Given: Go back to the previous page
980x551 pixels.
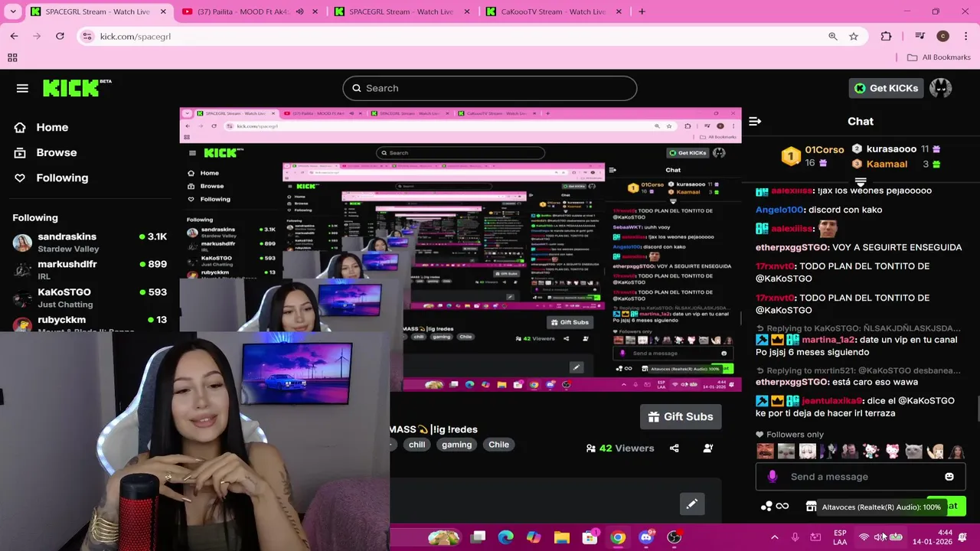Looking at the screenshot, I should coord(14,36).
